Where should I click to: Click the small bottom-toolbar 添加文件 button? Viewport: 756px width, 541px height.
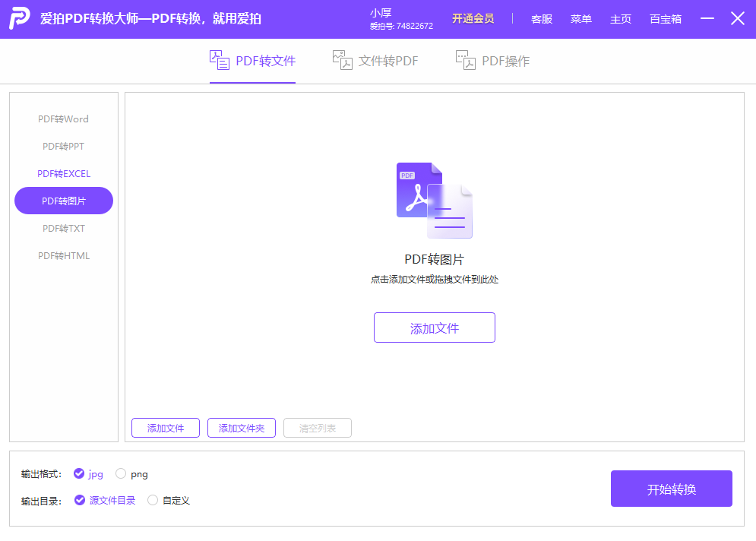click(166, 428)
